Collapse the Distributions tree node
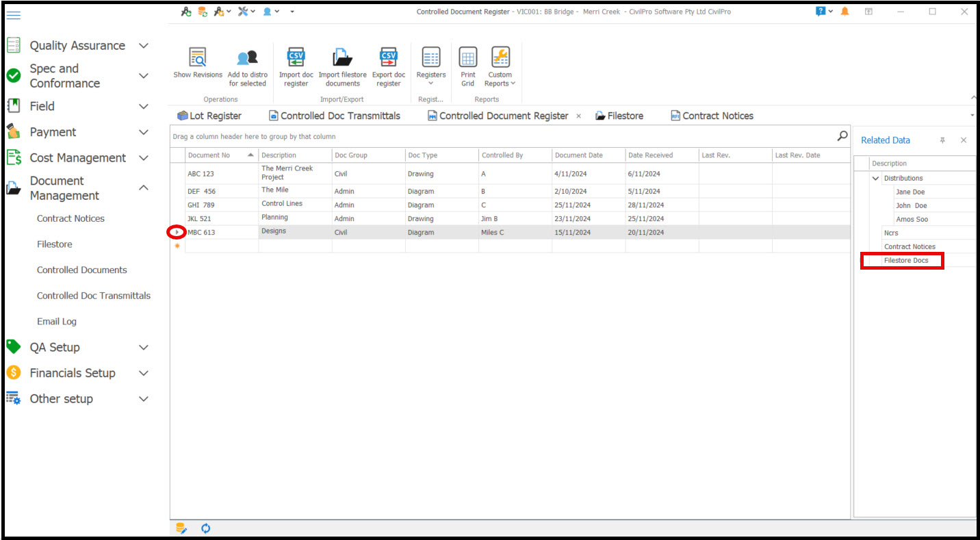The width and height of the screenshot is (980, 540). point(875,179)
